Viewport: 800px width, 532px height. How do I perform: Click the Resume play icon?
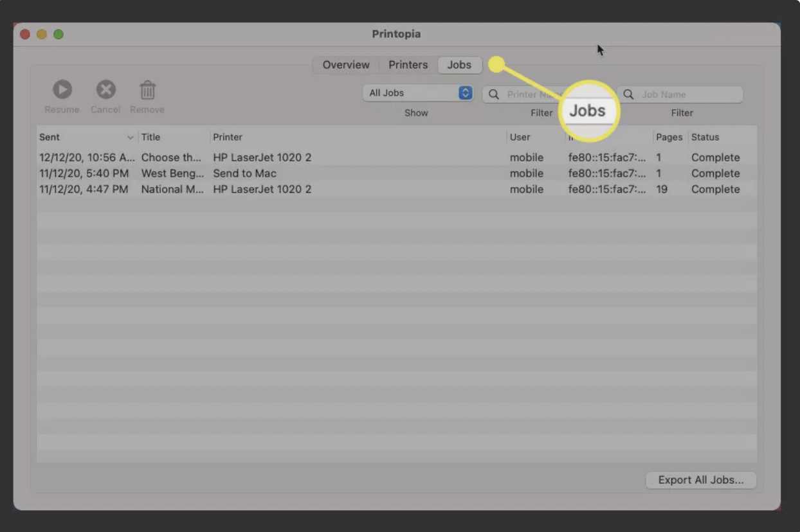pyautogui.click(x=62, y=89)
